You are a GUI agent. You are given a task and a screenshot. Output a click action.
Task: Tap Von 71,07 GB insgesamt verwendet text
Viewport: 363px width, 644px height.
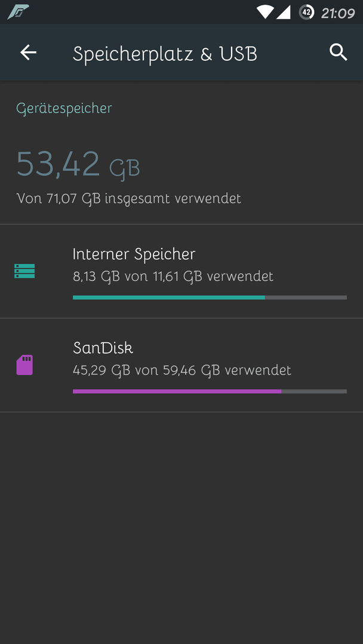129,199
